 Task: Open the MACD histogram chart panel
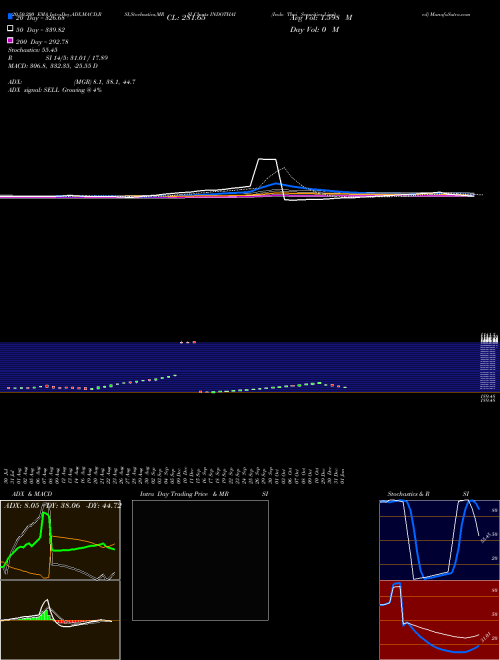click(x=60, y=620)
